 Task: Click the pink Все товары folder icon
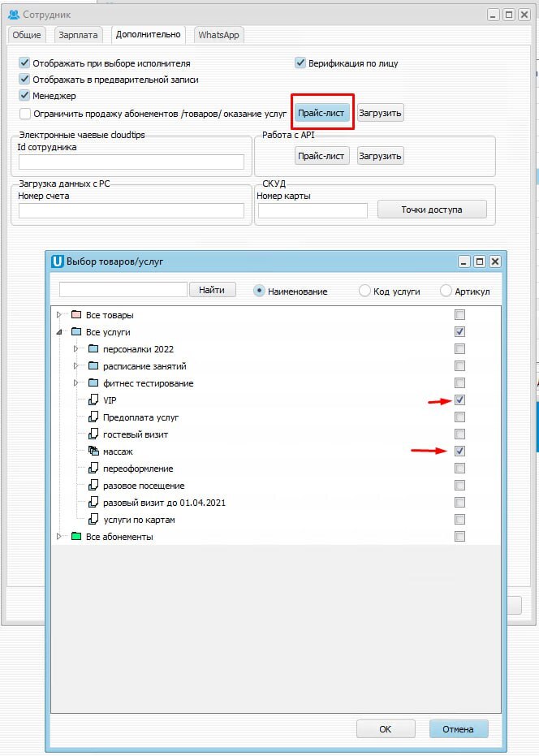75,315
